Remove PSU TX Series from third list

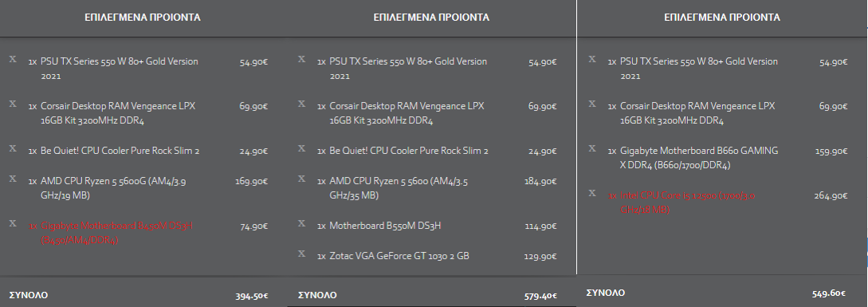[592, 59]
